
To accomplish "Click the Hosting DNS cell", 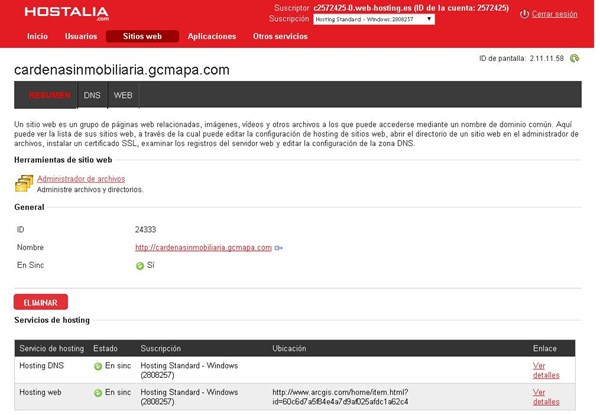I will [x=41, y=366].
